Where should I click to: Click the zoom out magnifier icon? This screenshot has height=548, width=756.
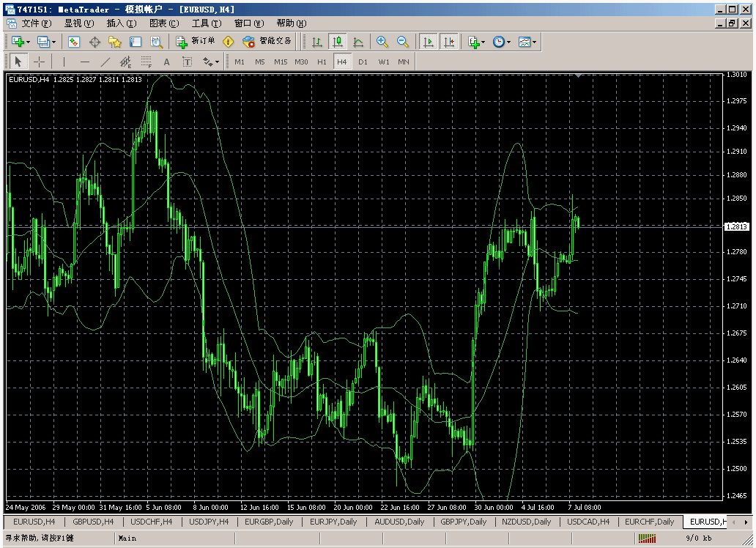(x=402, y=42)
